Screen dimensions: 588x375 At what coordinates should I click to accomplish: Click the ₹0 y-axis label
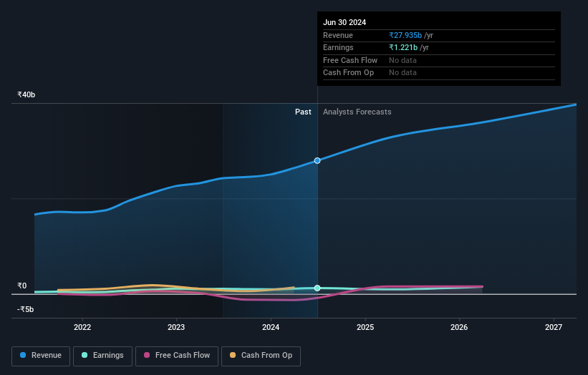coord(22,286)
